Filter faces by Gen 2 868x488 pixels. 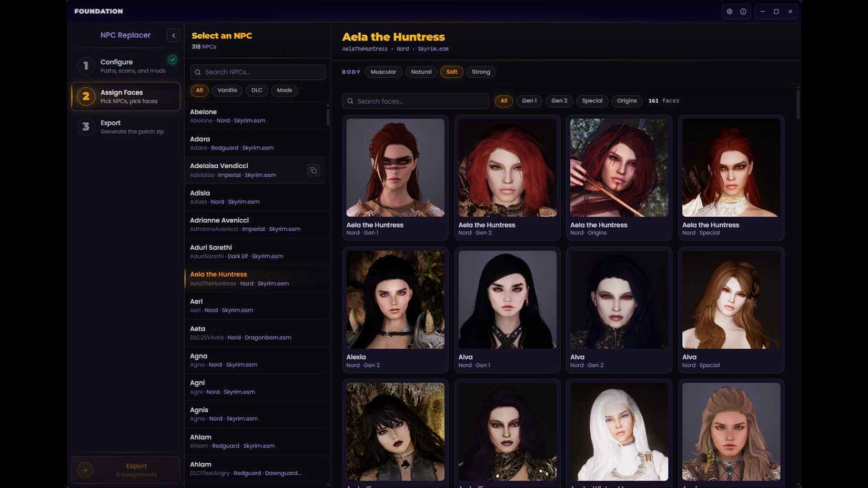coord(559,101)
